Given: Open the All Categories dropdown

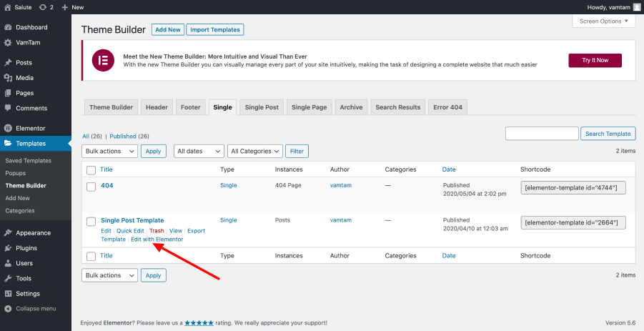Looking at the screenshot, I should coord(255,151).
